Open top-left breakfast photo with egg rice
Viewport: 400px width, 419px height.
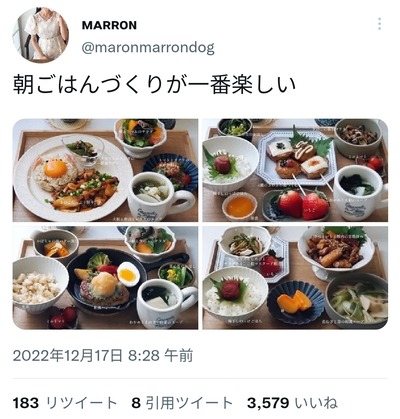point(105,170)
